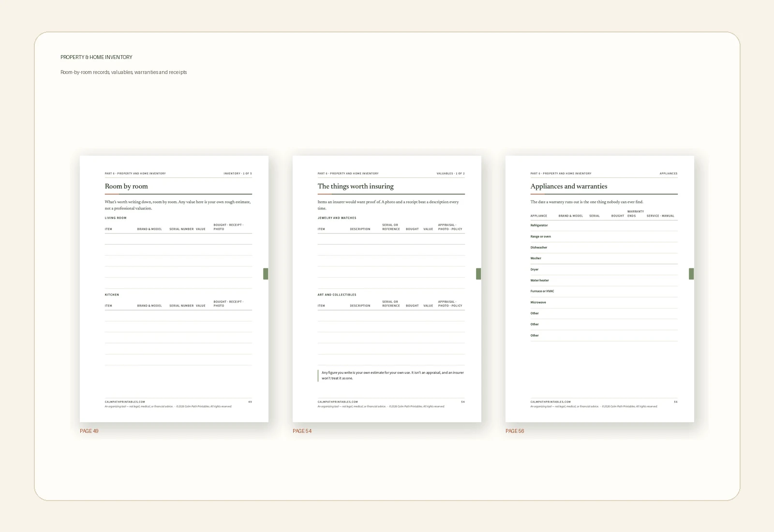Click 'The date a warranty runs out' intro sentence
Screen dimensions: 774x532
(587, 202)
